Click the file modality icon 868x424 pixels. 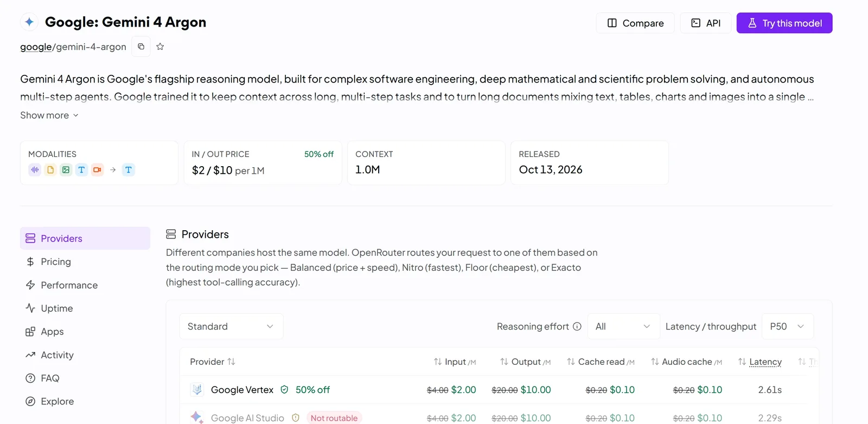click(50, 170)
